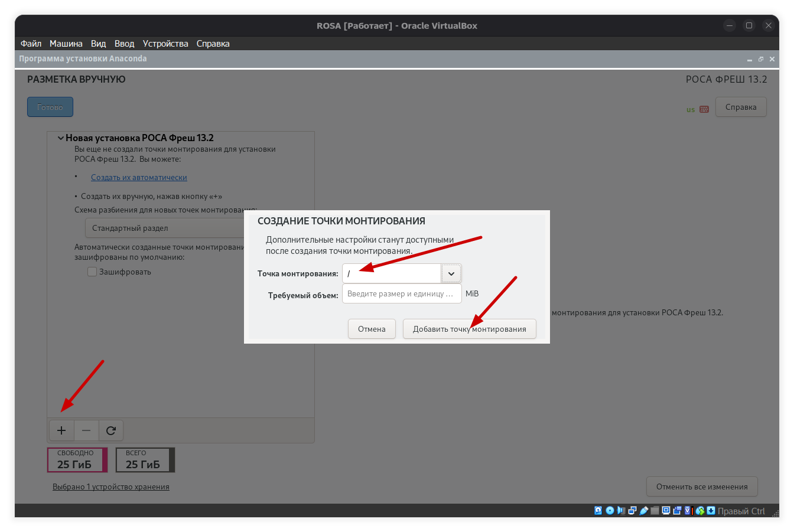Click the blue 'Готово' button
794x532 pixels.
(x=50, y=107)
